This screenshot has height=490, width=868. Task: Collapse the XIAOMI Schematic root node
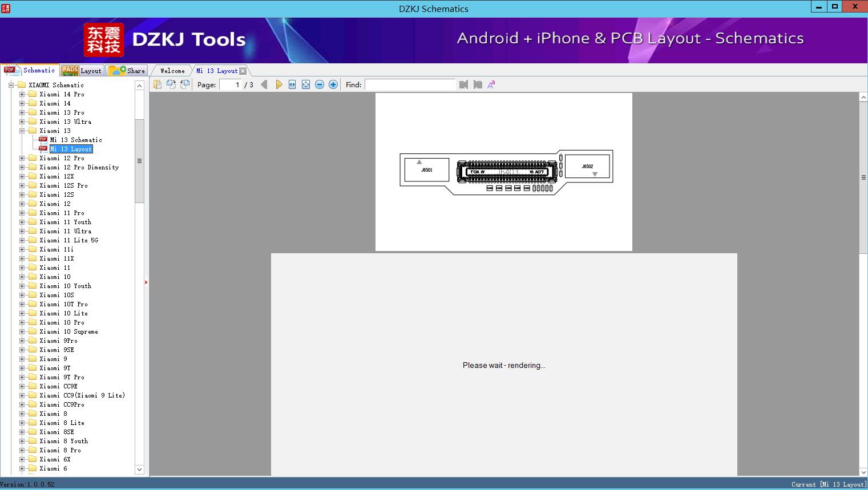[x=11, y=85]
